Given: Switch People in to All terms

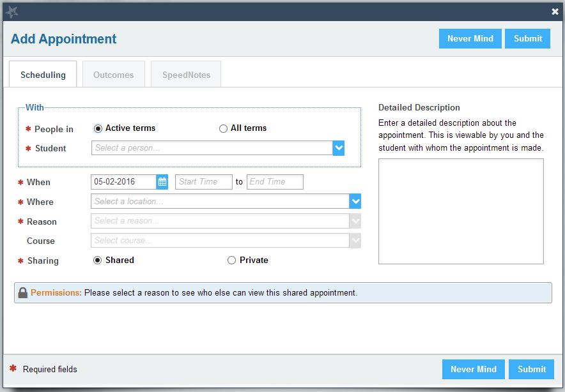Looking at the screenshot, I should (222, 128).
